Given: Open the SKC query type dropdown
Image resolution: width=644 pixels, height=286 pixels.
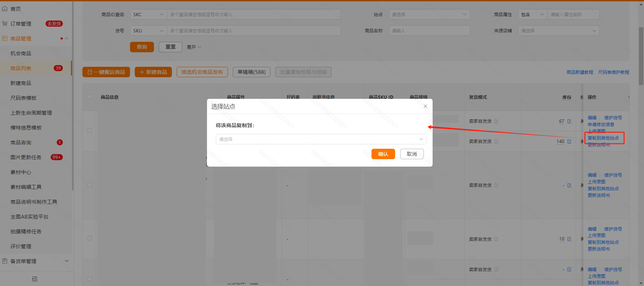Looking at the screenshot, I should tap(148, 15).
